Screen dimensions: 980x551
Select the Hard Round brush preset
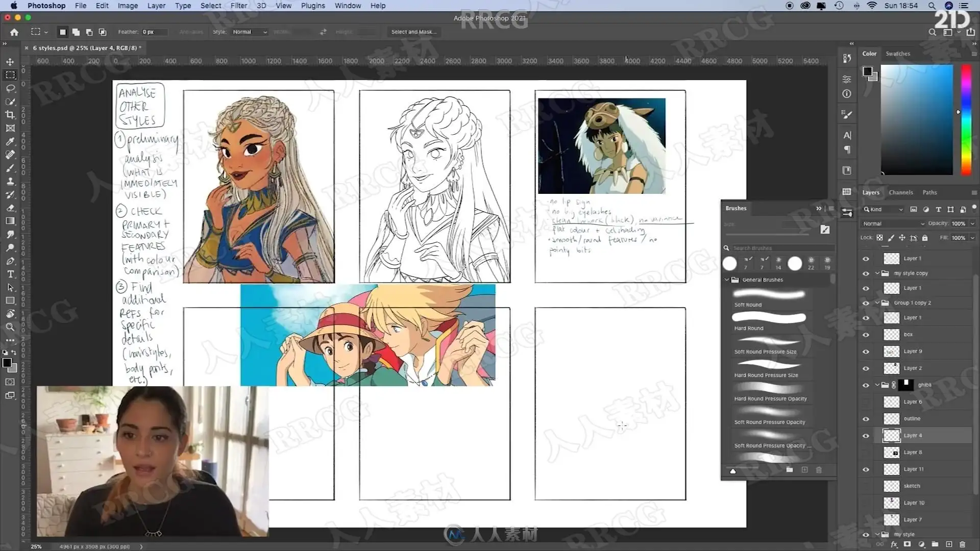768,321
